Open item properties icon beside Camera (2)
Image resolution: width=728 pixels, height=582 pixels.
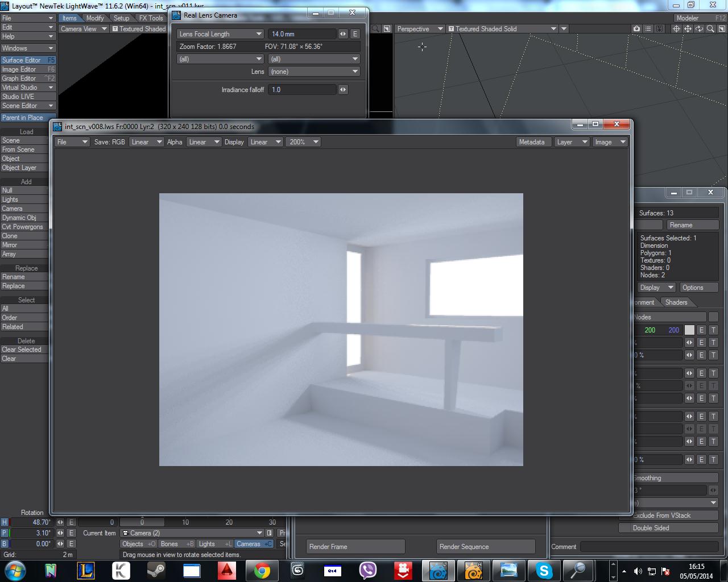(x=270, y=533)
